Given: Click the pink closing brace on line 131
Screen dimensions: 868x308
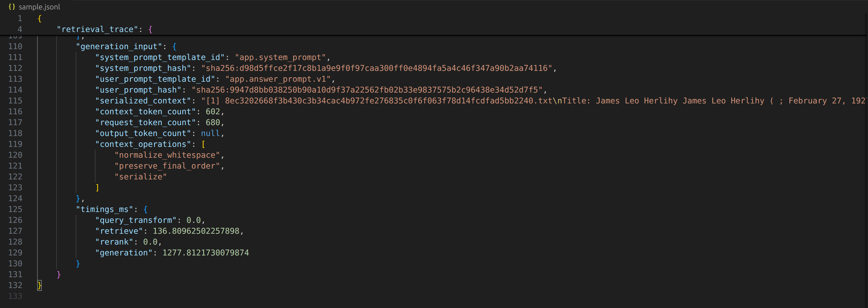Looking at the screenshot, I should 59,275.
